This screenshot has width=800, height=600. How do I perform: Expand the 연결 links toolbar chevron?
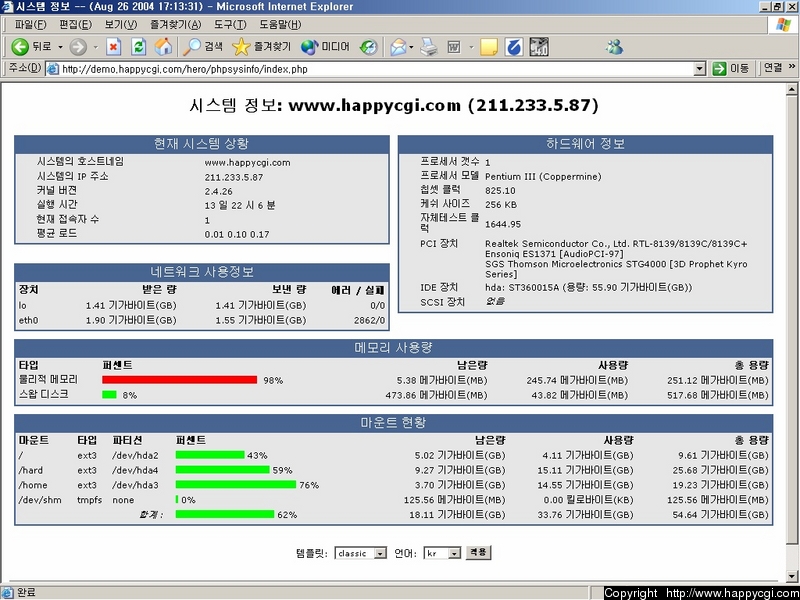[x=792, y=67]
